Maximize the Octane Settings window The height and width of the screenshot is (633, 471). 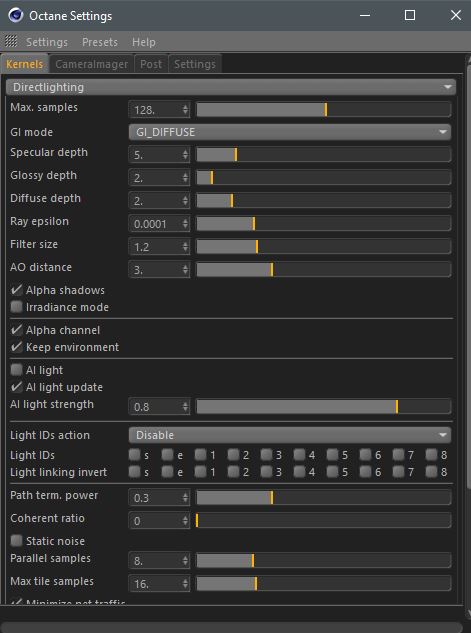(410, 15)
